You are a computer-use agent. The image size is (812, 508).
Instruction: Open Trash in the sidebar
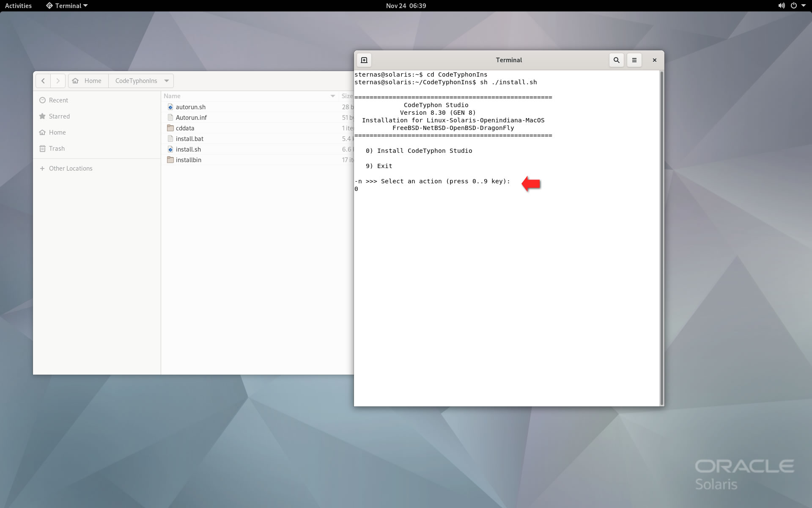pos(97,149)
